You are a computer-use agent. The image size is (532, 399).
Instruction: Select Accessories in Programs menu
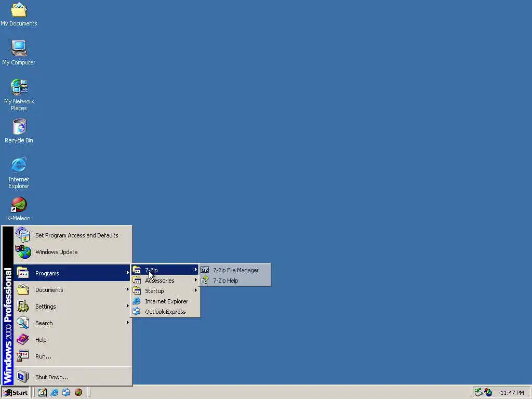click(x=165, y=281)
